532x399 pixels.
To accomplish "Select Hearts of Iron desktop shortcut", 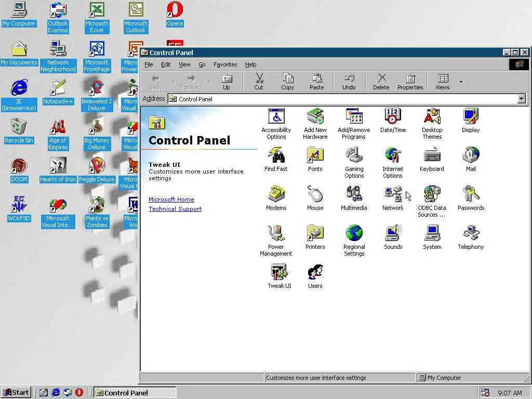I will pos(58,170).
